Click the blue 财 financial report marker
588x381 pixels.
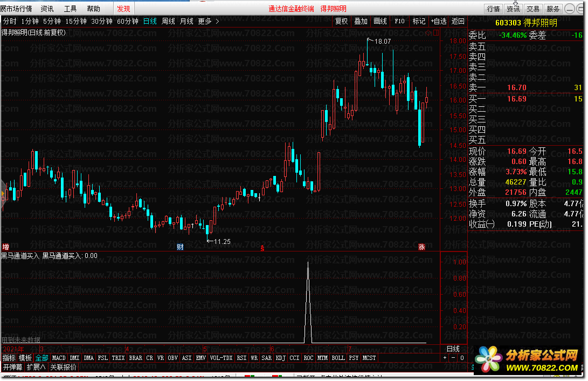[x=180, y=247]
